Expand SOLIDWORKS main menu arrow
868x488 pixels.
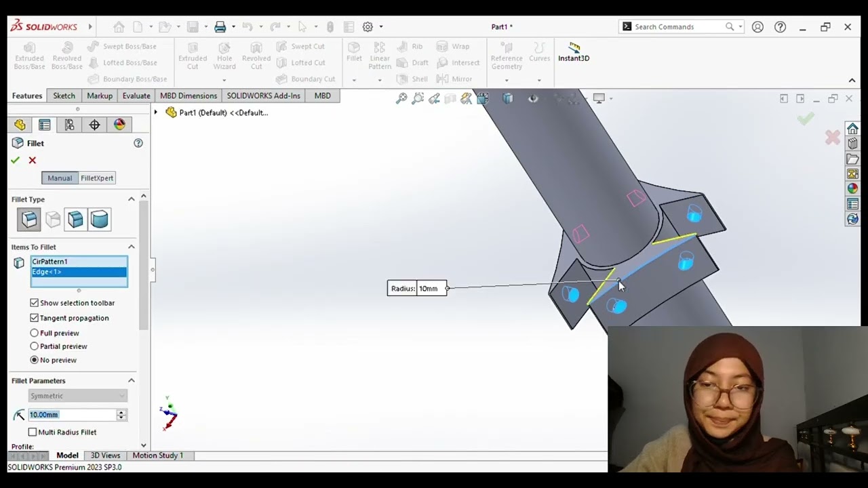point(90,27)
